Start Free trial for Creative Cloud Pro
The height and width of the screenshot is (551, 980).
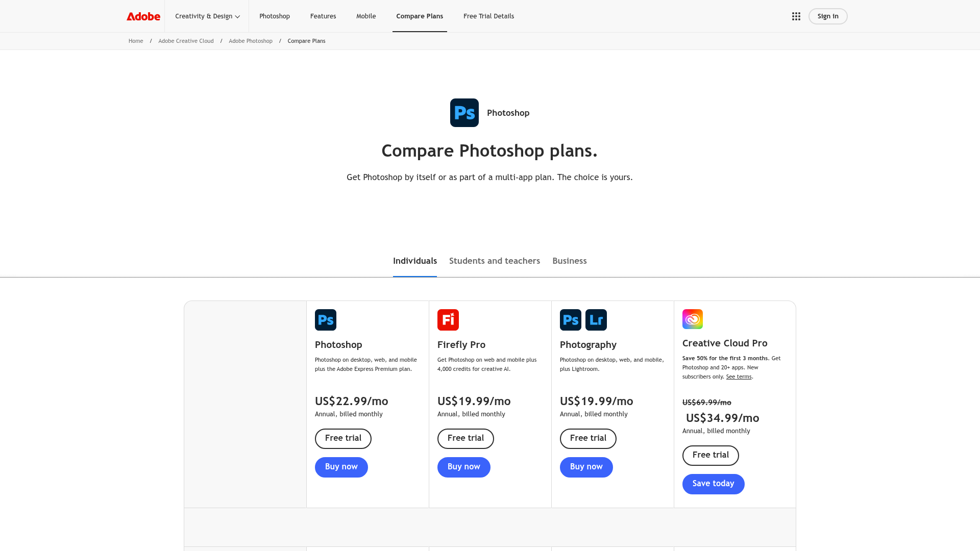coord(710,456)
